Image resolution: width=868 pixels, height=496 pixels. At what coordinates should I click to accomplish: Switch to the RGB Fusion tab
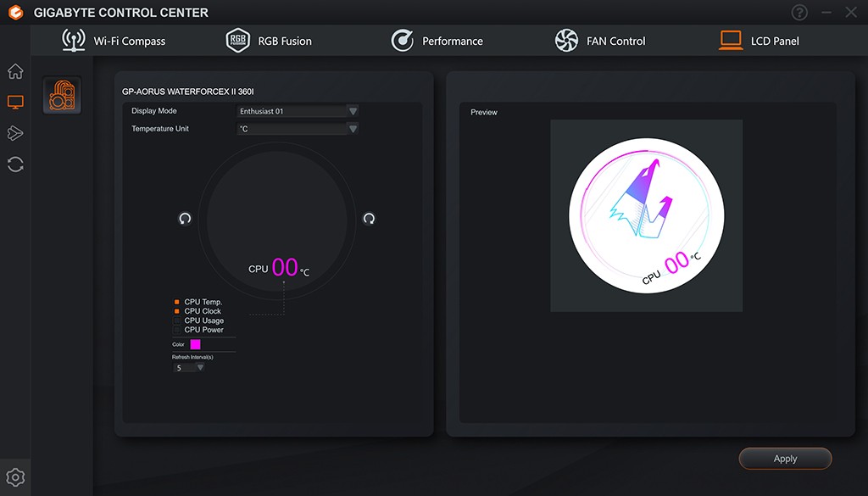[x=269, y=41]
